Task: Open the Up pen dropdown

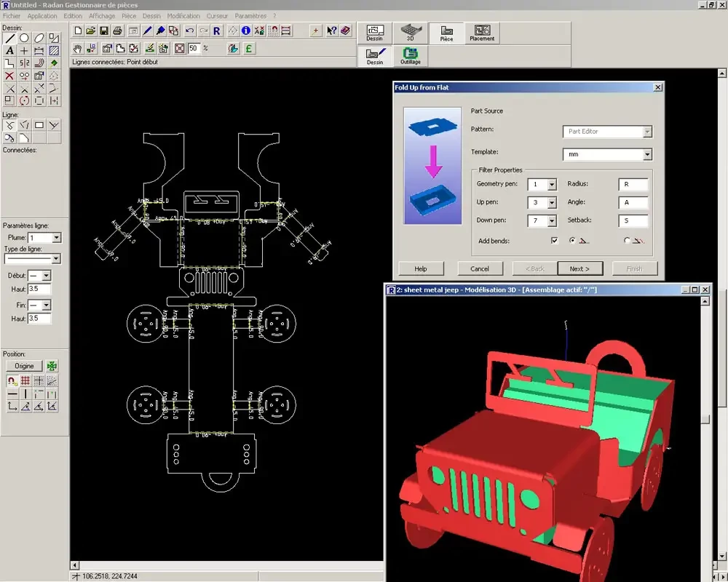Action: coord(552,202)
